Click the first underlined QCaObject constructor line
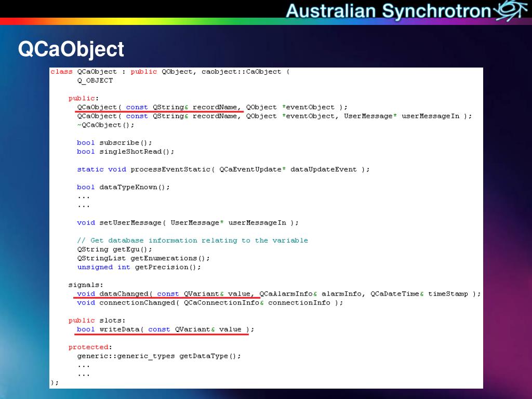532x399 pixels. 212,107
